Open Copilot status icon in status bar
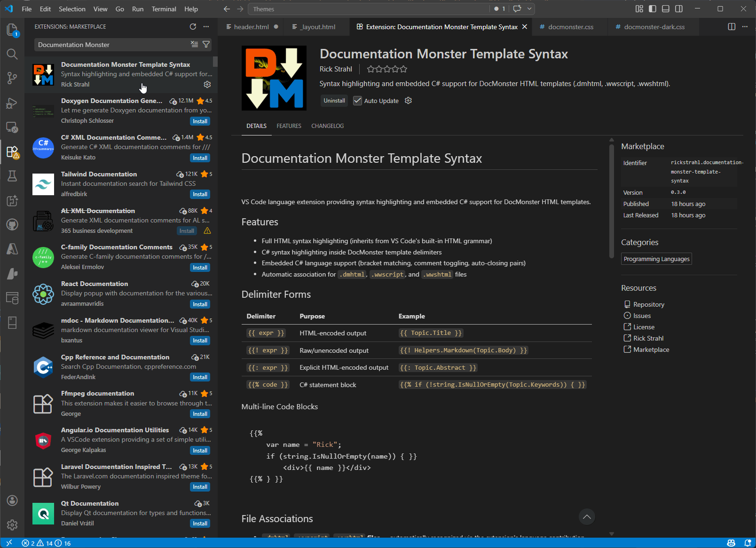 click(731, 543)
